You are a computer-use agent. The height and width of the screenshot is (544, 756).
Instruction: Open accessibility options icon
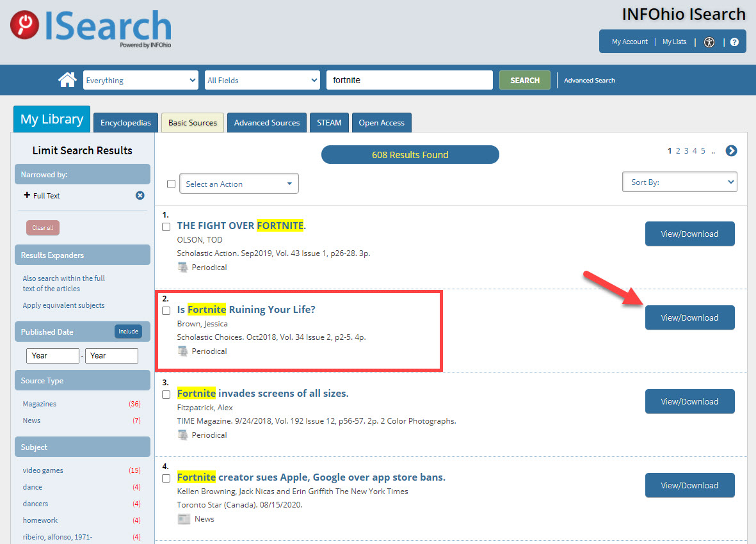point(709,42)
